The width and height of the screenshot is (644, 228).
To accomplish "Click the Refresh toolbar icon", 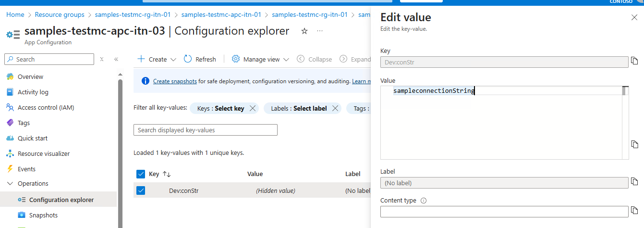I will (188, 59).
